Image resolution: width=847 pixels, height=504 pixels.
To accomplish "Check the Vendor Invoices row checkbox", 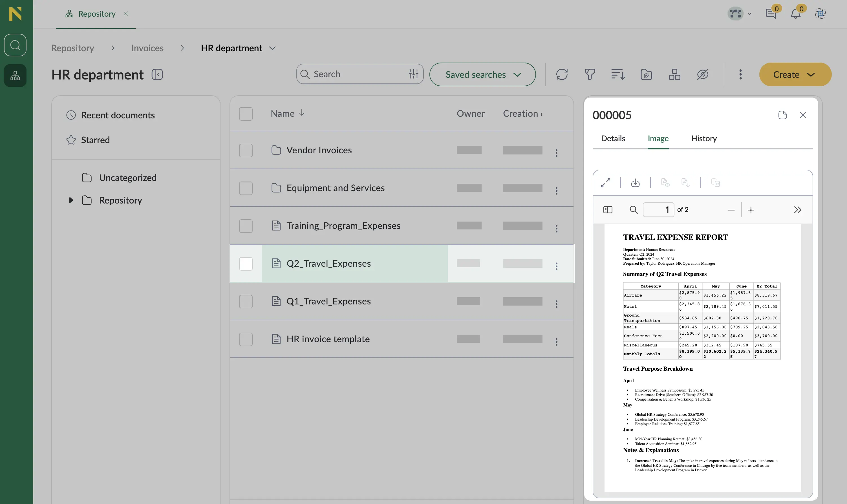I will [246, 150].
